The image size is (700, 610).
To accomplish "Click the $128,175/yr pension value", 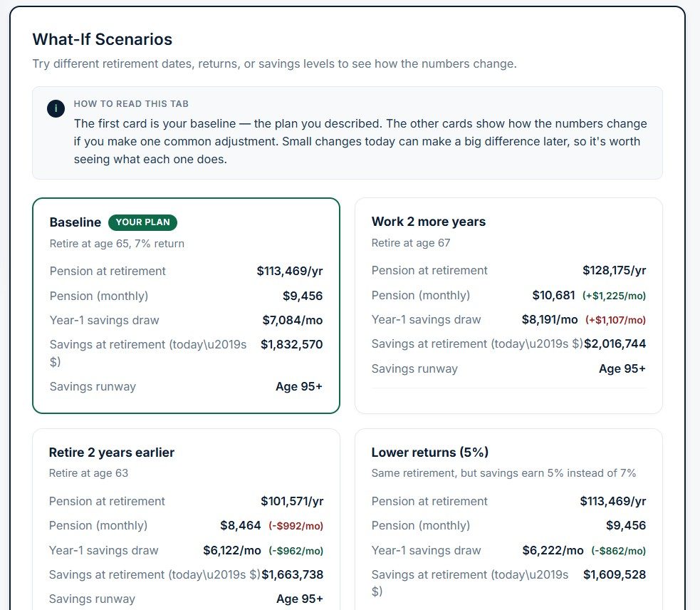I will (615, 270).
